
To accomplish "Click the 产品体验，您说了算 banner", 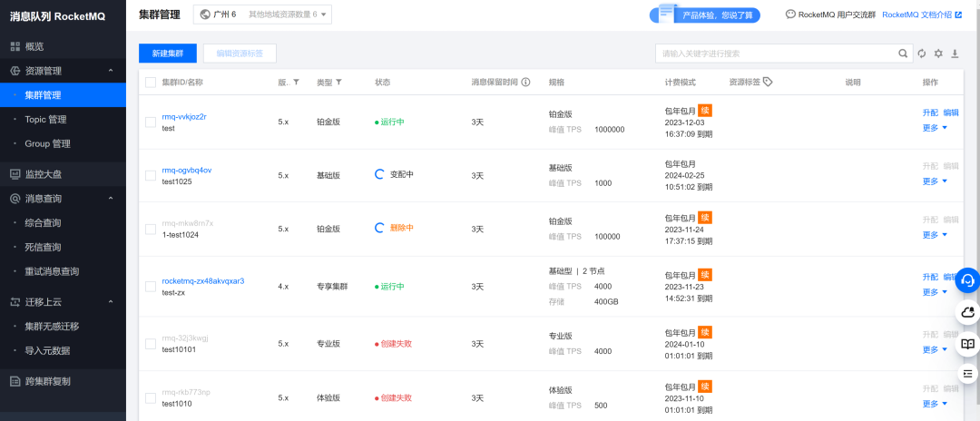I will [x=705, y=15].
